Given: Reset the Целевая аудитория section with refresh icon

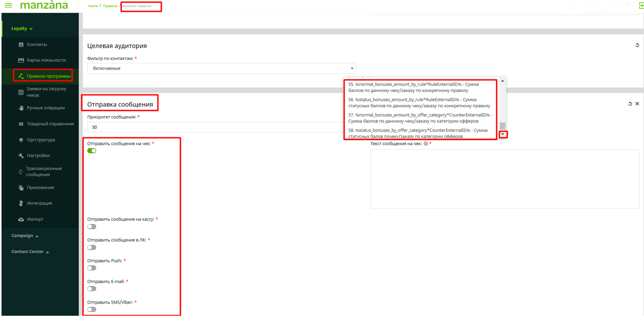Looking at the screenshot, I should pos(637,45).
